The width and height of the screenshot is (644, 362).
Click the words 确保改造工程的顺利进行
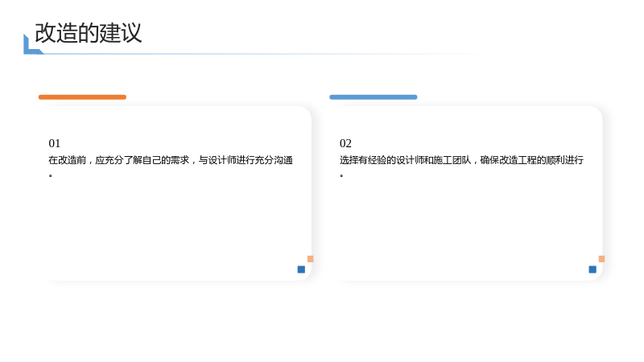532,160
